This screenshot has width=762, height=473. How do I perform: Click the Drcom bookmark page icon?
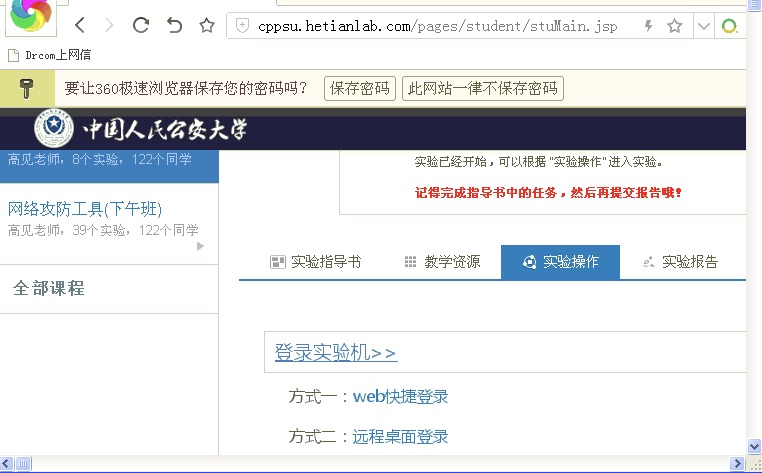[x=14, y=55]
